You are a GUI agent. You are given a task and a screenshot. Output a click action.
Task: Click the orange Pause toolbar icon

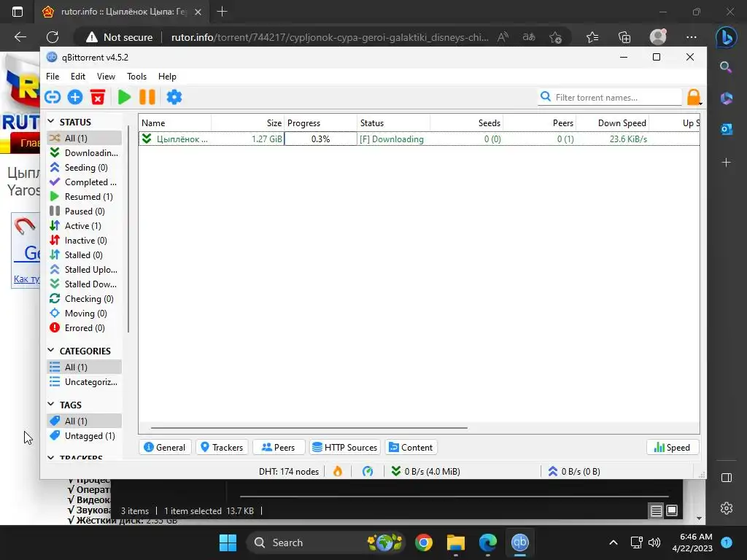tap(147, 97)
